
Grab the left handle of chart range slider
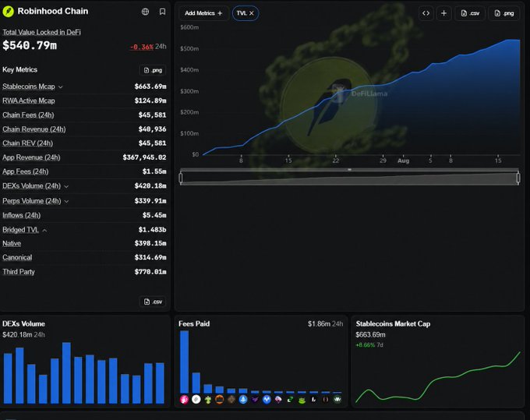tap(181, 178)
